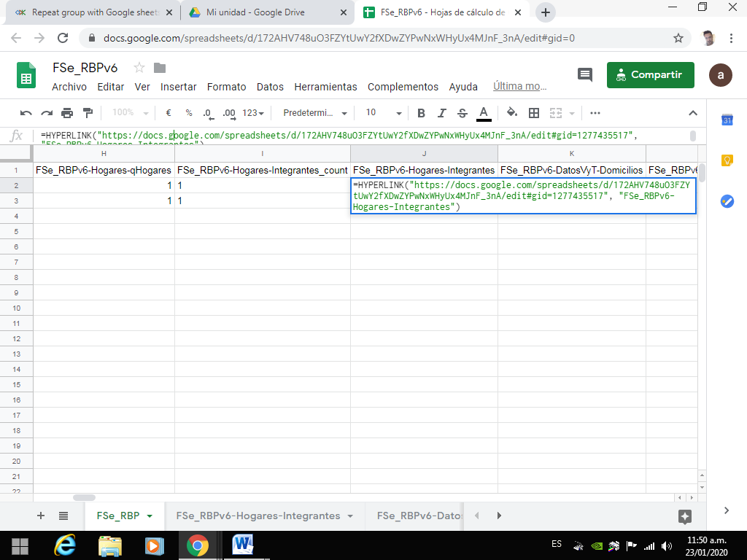Click the Undo arrow in toolbar
This screenshot has width=747, height=560.
tap(26, 113)
